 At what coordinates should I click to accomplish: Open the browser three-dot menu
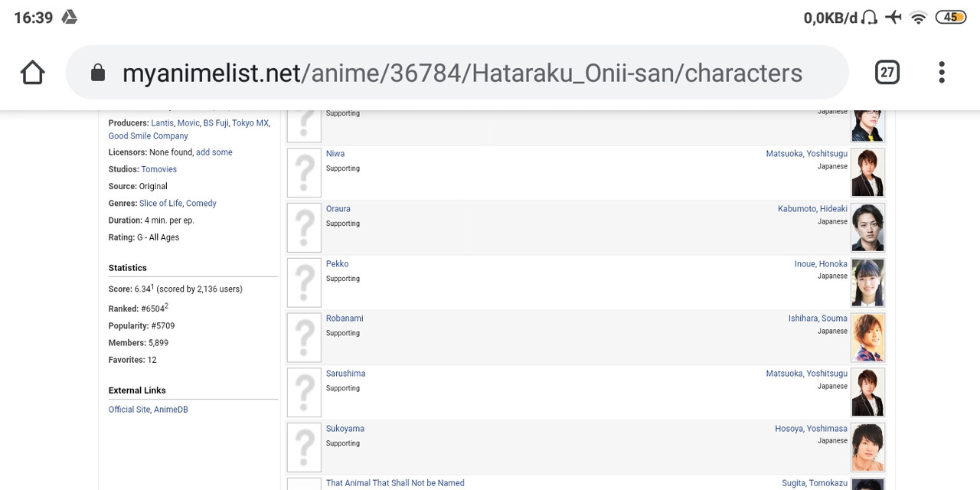click(942, 73)
